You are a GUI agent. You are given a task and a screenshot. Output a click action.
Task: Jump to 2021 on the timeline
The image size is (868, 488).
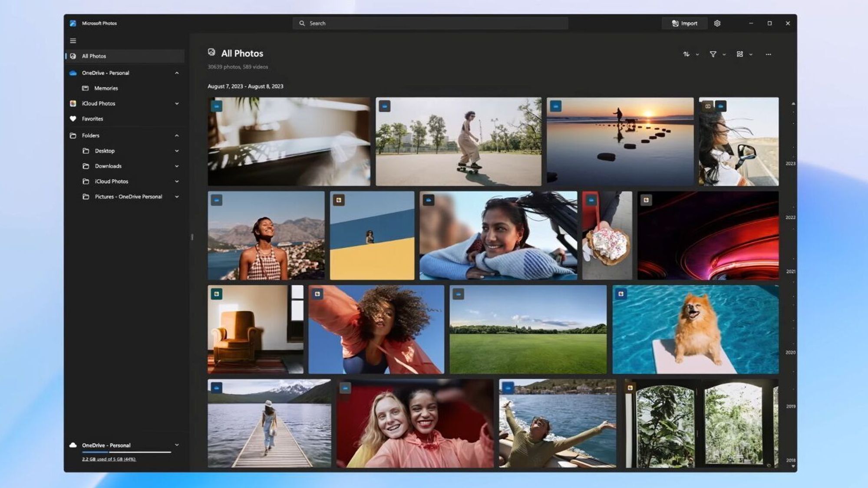[x=790, y=271]
